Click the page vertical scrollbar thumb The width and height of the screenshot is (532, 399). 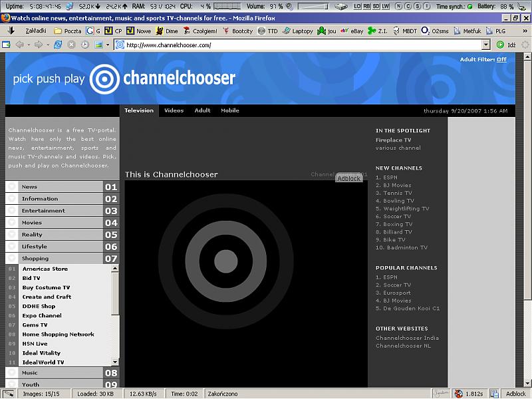(x=527, y=180)
